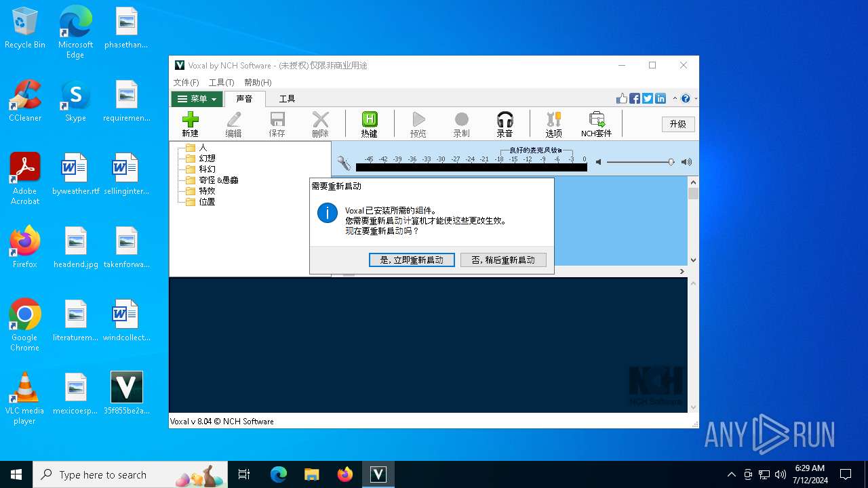The height and width of the screenshot is (488, 868).
Task: Click the low-volume speaker icon
Action: 598,162
